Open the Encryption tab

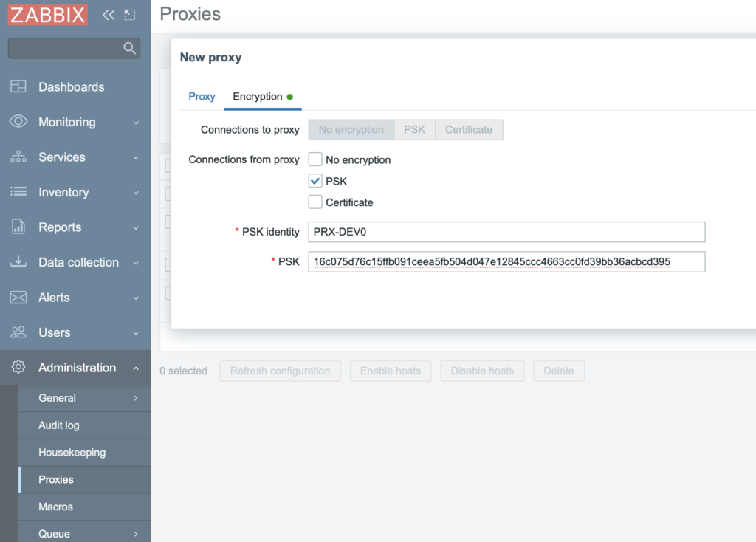pyautogui.click(x=258, y=96)
